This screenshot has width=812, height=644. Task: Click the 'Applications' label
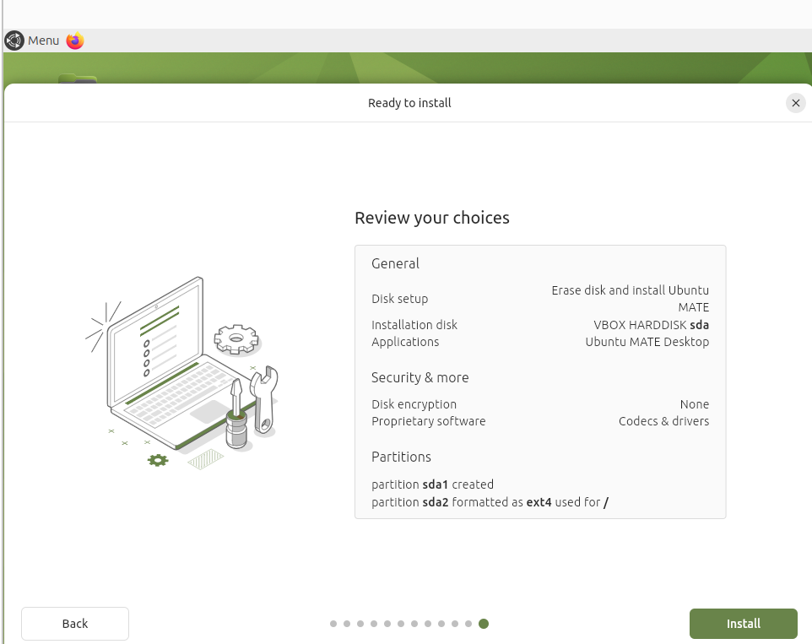(405, 342)
